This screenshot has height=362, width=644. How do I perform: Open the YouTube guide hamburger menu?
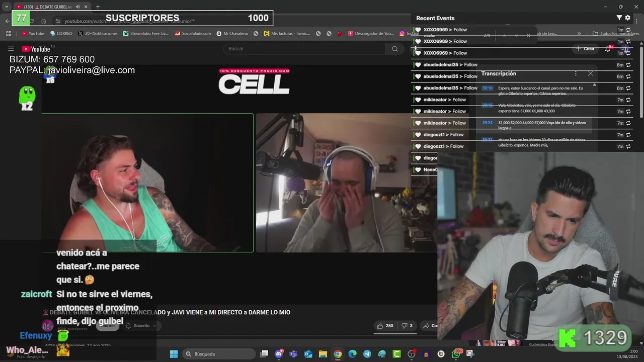[11, 49]
